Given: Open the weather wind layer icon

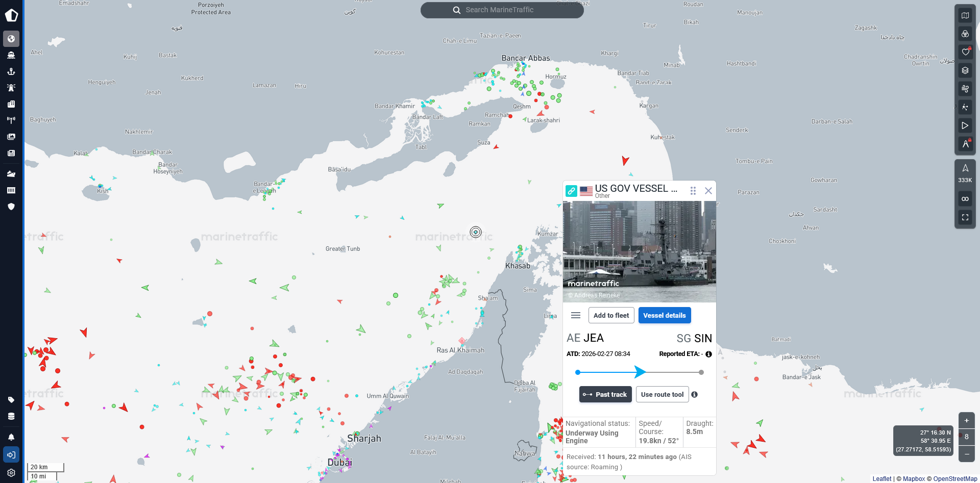Looking at the screenshot, I should (965, 89).
